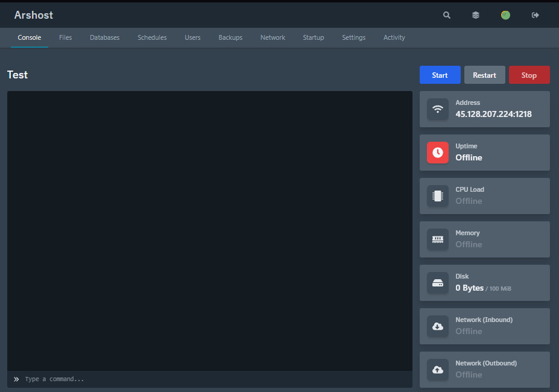Click the address 45.128.207.224:1218

(x=493, y=114)
